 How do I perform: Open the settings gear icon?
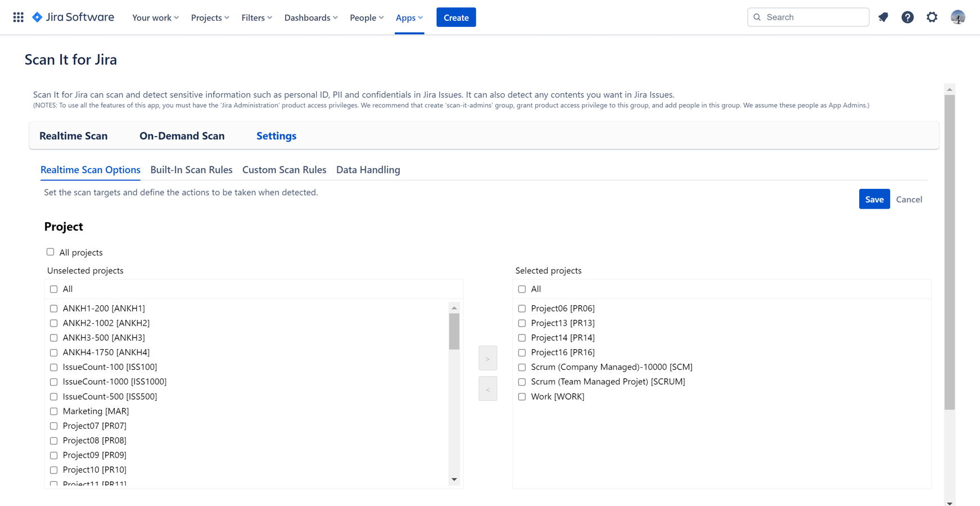[x=932, y=17]
